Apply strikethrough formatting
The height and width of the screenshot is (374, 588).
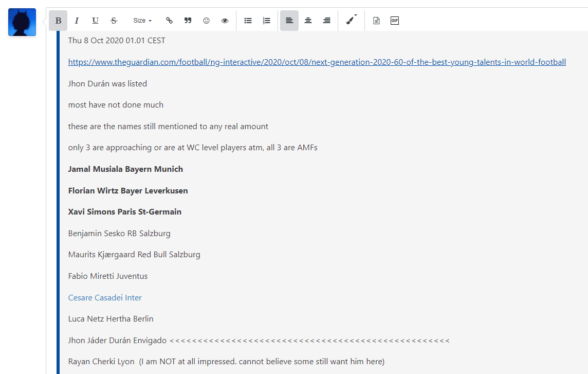tap(114, 21)
